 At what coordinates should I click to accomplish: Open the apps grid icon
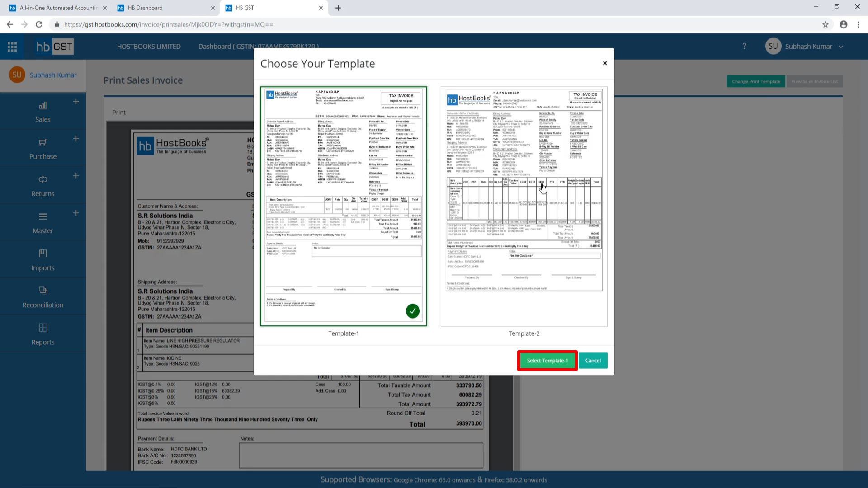pyautogui.click(x=12, y=47)
